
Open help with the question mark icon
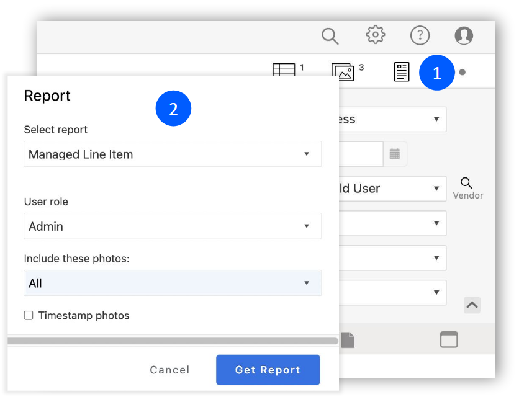coord(420,35)
